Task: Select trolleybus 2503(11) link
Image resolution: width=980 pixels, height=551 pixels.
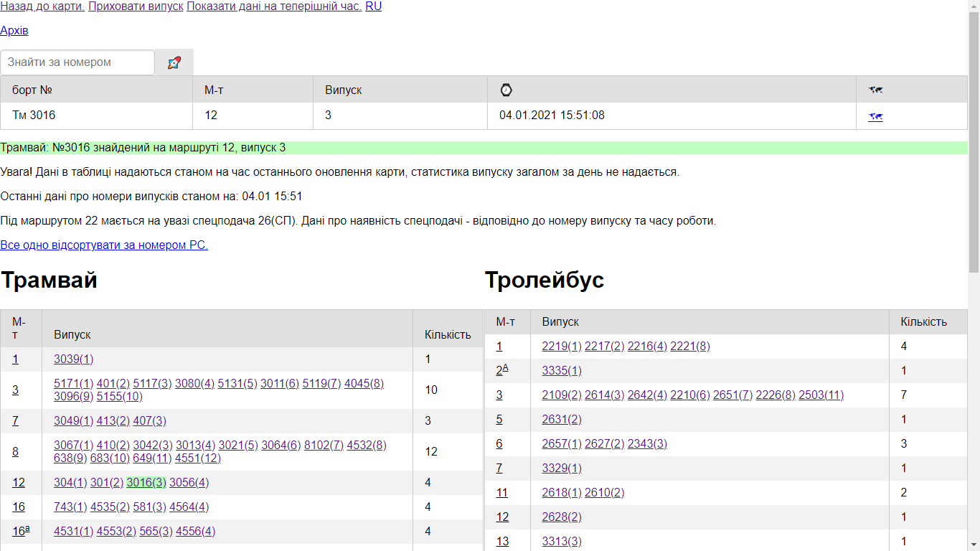Action: [821, 395]
